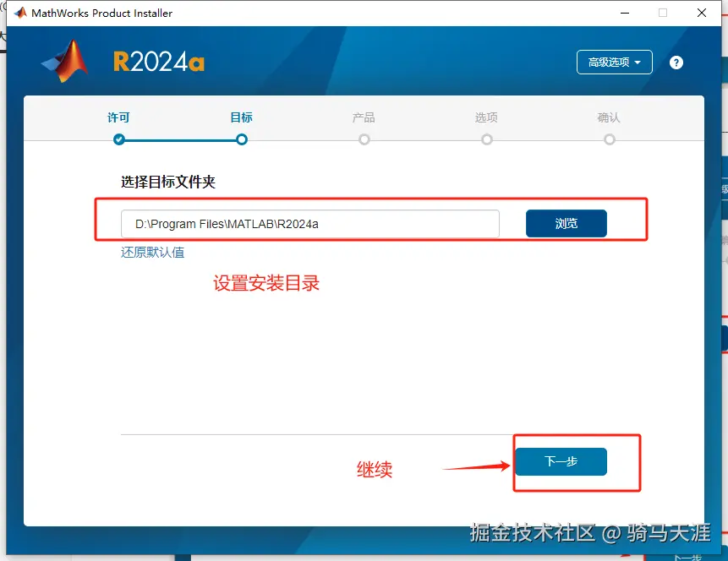Click the 下一步 next button
The width and height of the screenshot is (728, 561).
561,461
